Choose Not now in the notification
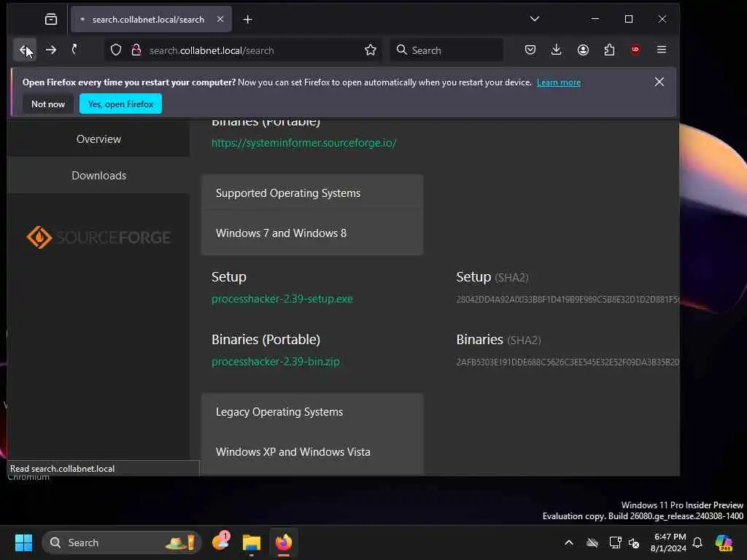747x560 pixels. [47, 104]
